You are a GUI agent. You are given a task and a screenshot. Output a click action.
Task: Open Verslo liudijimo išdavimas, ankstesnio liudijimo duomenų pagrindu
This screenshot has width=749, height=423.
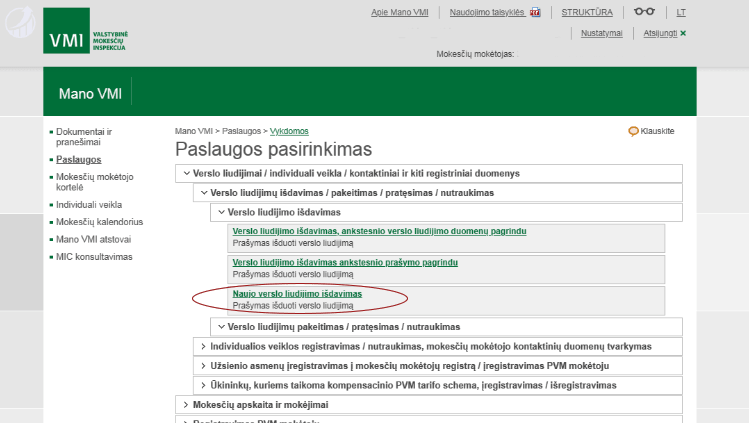[x=379, y=232]
